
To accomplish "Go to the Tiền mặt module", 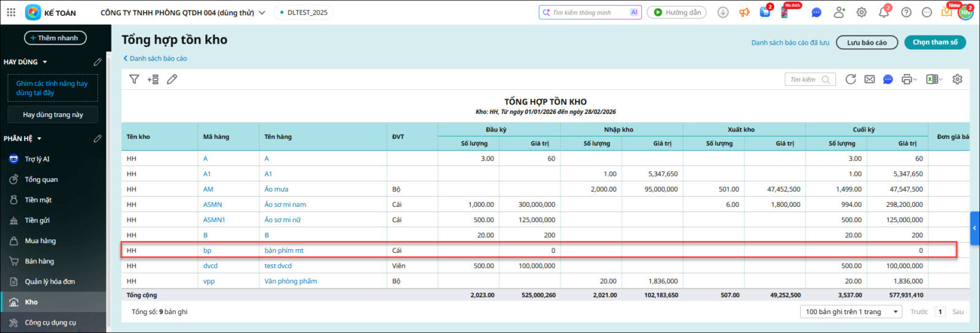I will (38, 200).
